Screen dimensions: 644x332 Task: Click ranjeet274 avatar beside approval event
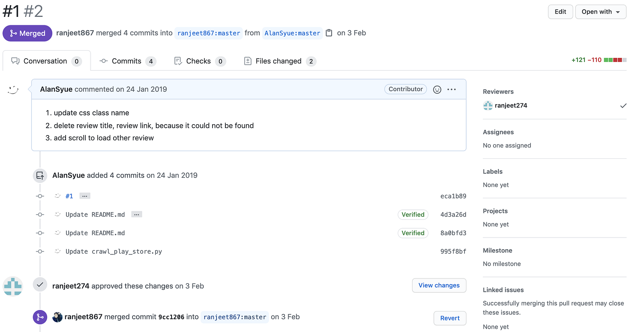(13, 286)
